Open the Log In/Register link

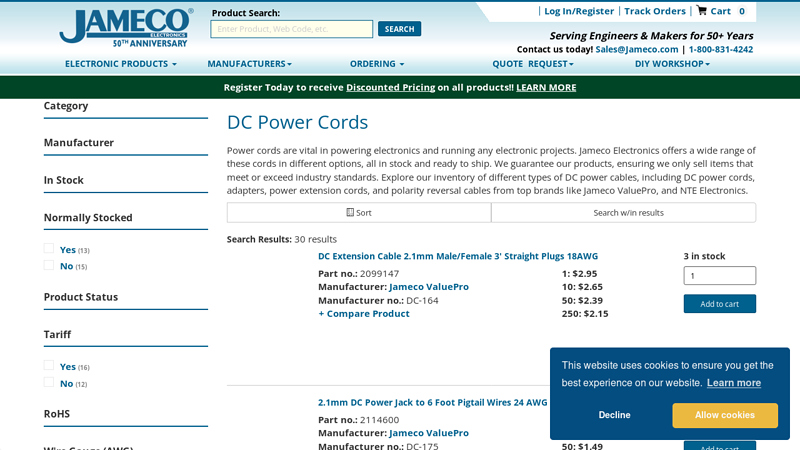[x=579, y=11]
